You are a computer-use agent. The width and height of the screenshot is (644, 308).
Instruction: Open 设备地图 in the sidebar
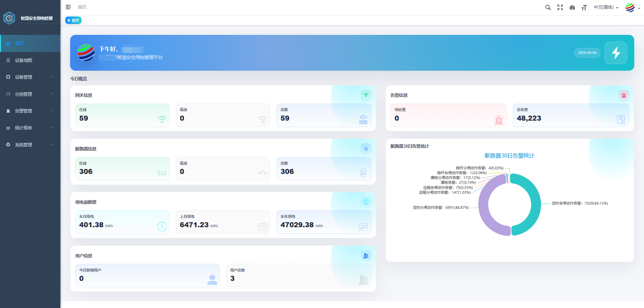pos(30,60)
